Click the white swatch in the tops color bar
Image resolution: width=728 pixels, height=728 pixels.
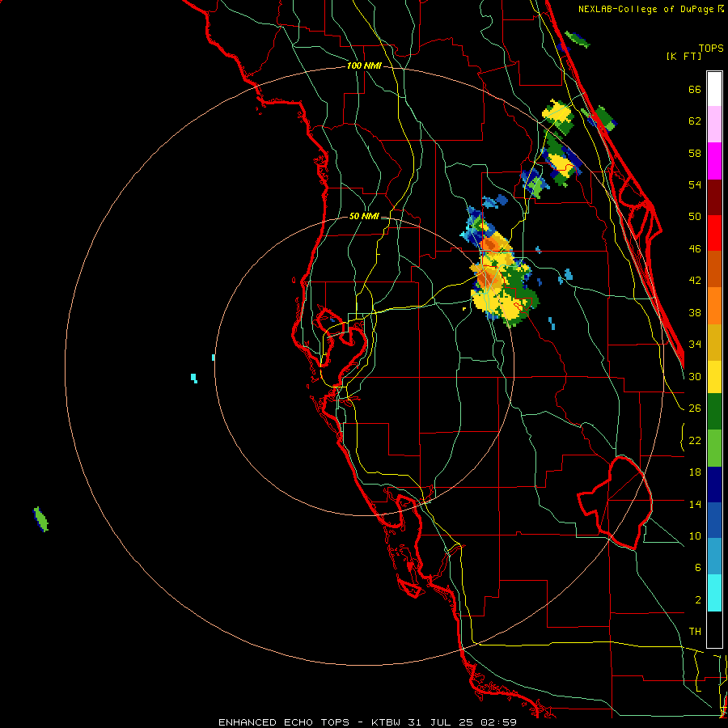click(714, 89)
